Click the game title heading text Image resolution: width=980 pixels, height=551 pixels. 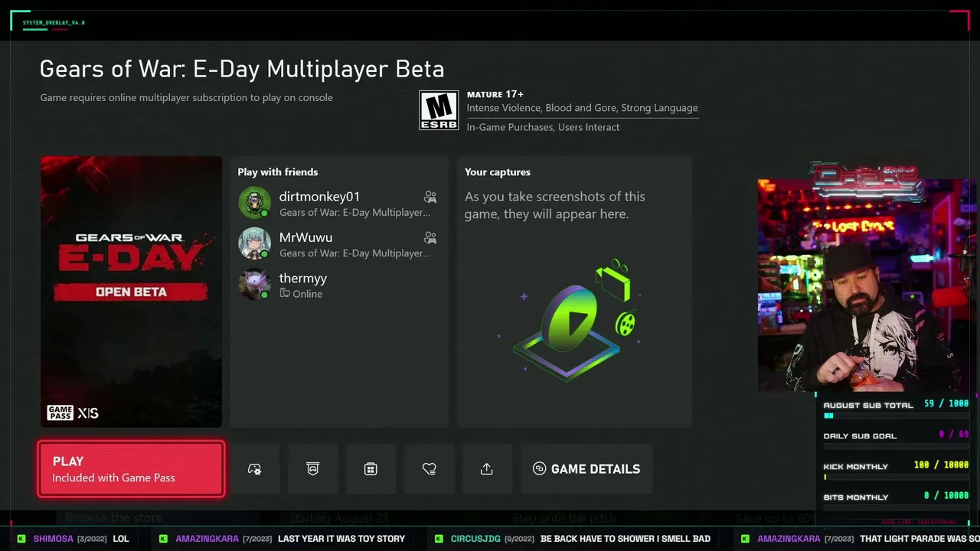tap(242, 69)
